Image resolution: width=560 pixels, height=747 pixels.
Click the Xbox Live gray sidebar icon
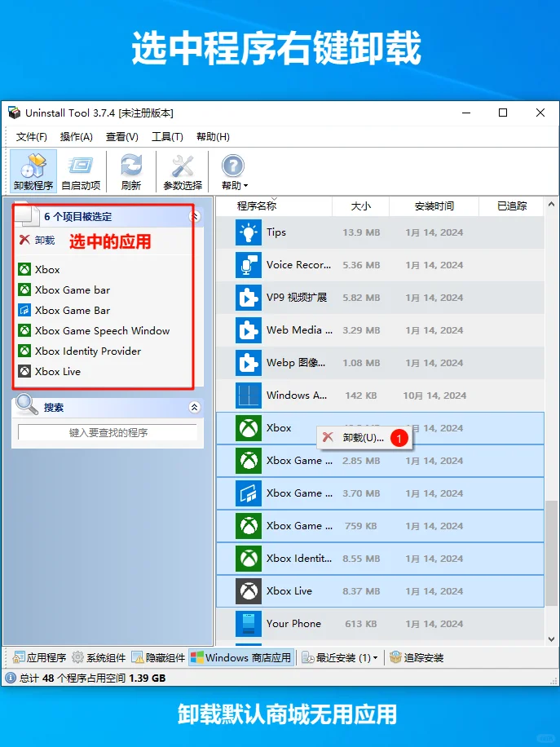pos(24,371)
